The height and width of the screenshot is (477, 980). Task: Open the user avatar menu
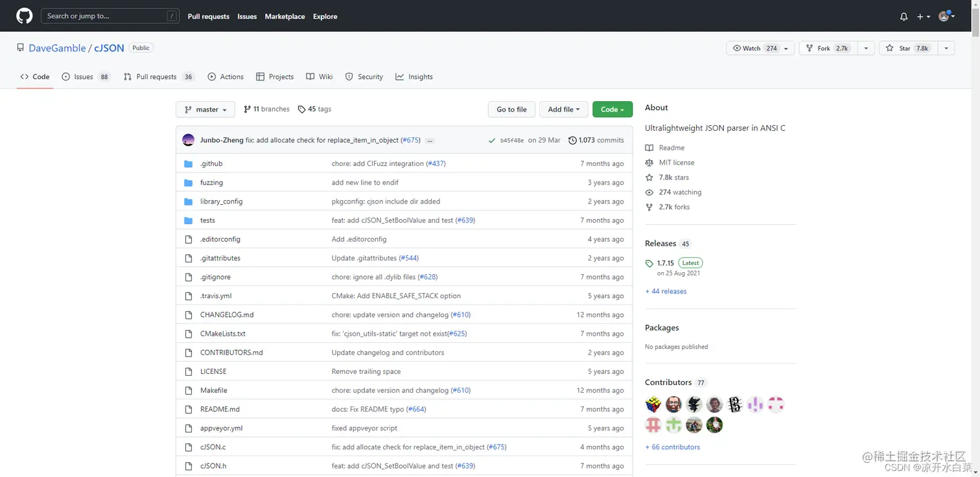pos(947,16)
